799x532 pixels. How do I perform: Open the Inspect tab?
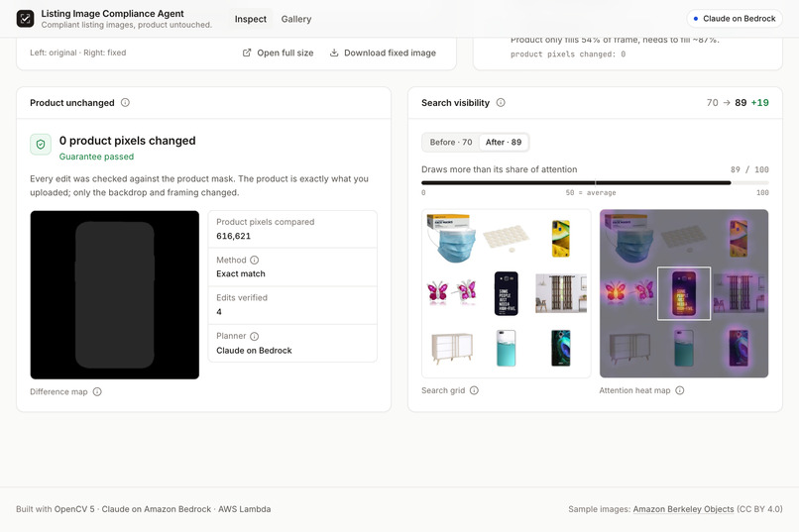click(250, 19)
